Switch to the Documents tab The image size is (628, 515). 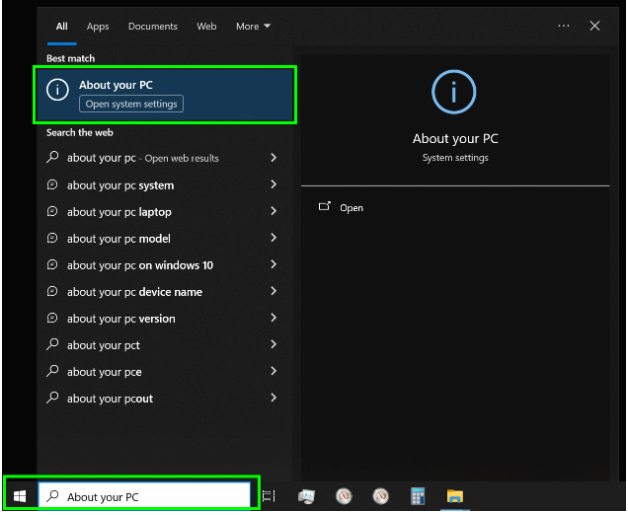click(x=153, y=26)
